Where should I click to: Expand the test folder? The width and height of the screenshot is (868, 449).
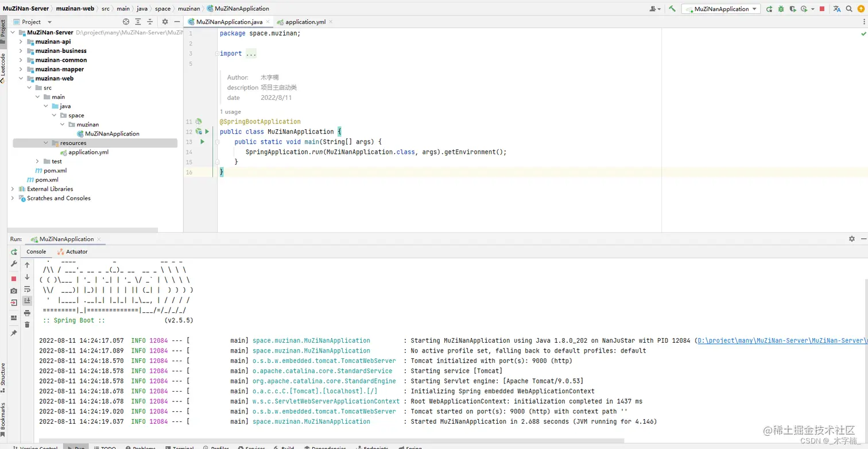point(38,161)
